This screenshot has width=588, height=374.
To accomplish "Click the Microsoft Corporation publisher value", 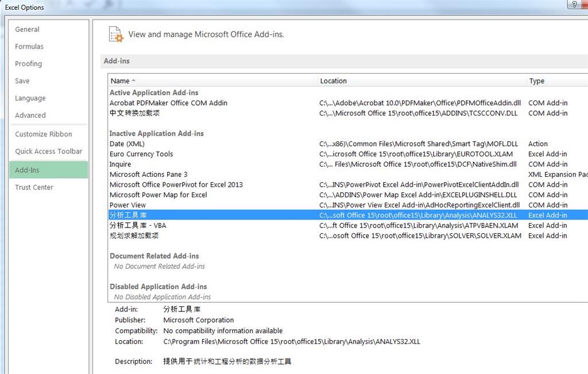I will (198, 320).
